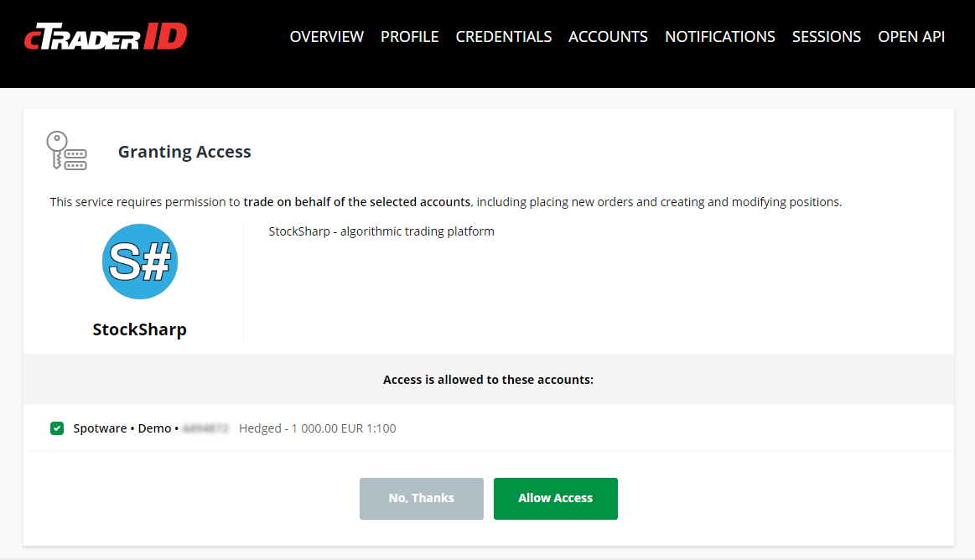Viewport: 975px width, 560px height.
Task: Switch to the Accounts page
Action: [x=608, y=37]
